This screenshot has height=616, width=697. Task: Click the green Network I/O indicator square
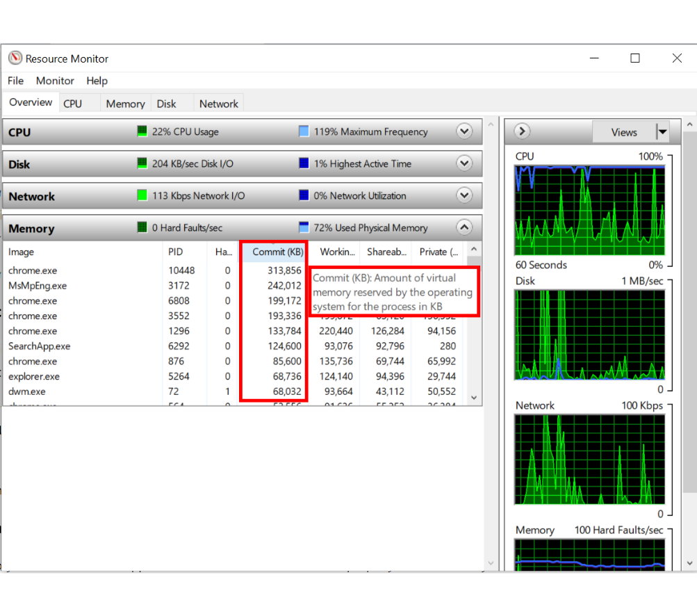pos(142,195)
